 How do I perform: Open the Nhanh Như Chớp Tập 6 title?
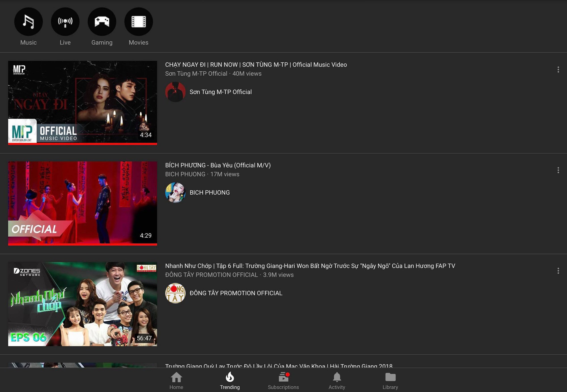tap(310, 266)
